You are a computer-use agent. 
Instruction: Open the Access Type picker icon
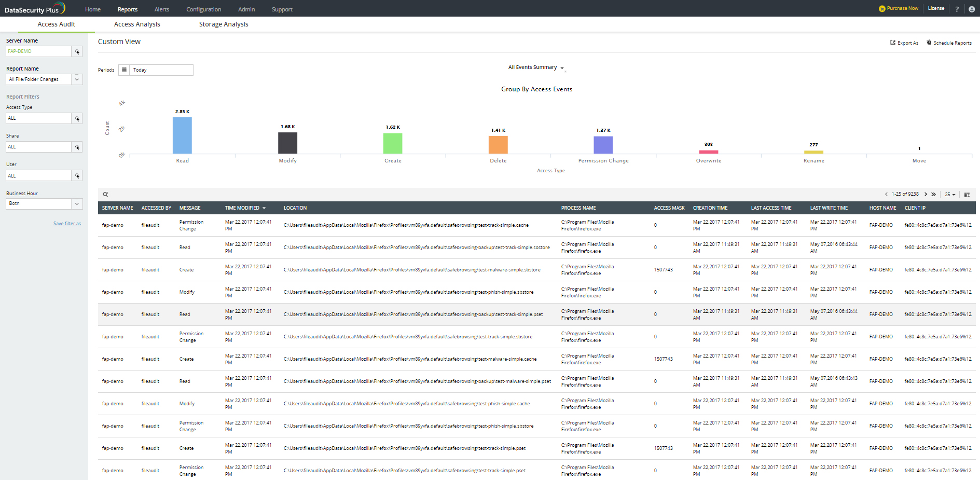pos(77,118)
